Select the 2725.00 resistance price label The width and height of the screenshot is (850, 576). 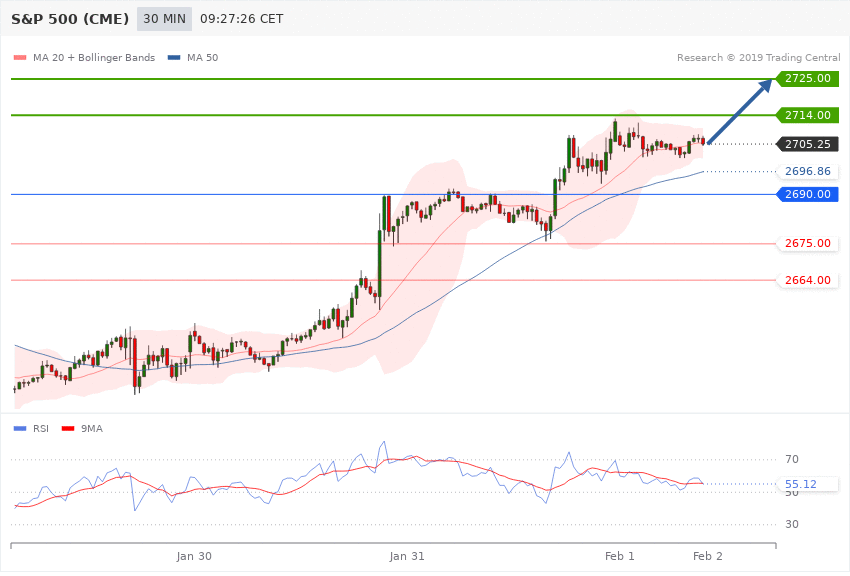coord(808,79)
